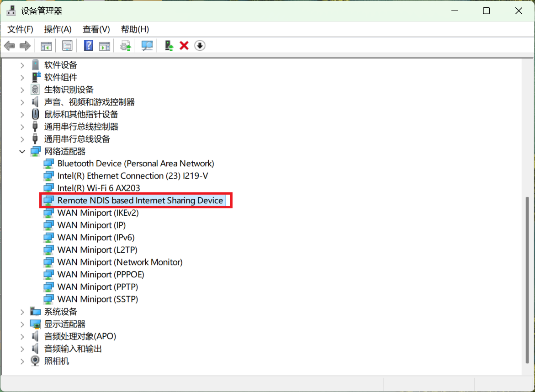535x392 pixels.
Task: Expand the 通用串行总线控制器 node
Action: coord(22,127)
